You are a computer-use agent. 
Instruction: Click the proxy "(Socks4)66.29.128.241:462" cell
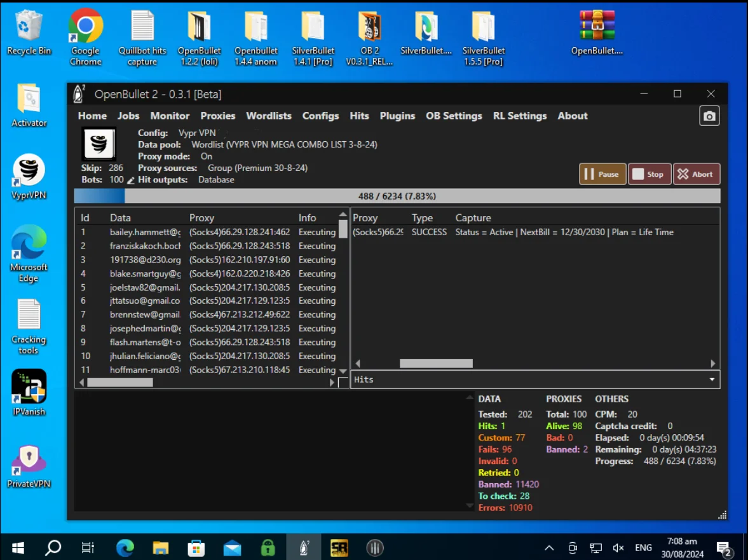tap(240, 232)
